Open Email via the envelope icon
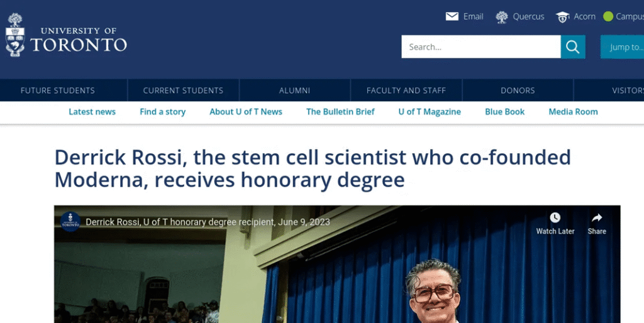The height and width of the screenshot is (323, 644). pos(452,16)
